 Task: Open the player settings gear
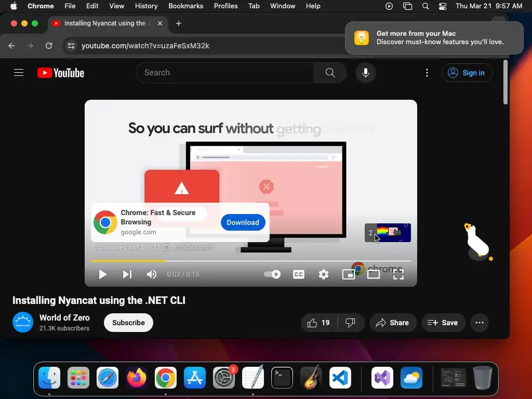point(324,274)
